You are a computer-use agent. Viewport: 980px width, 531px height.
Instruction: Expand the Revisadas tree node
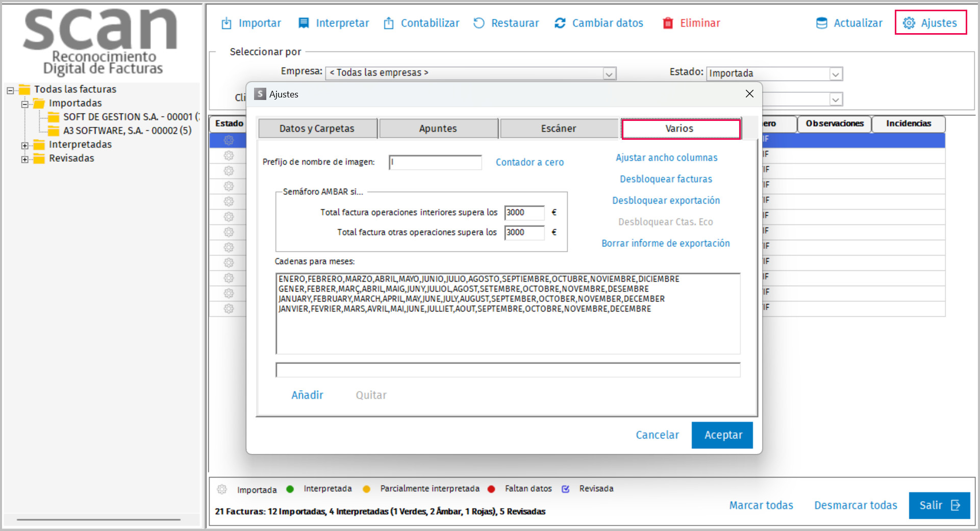click(24, 159)
